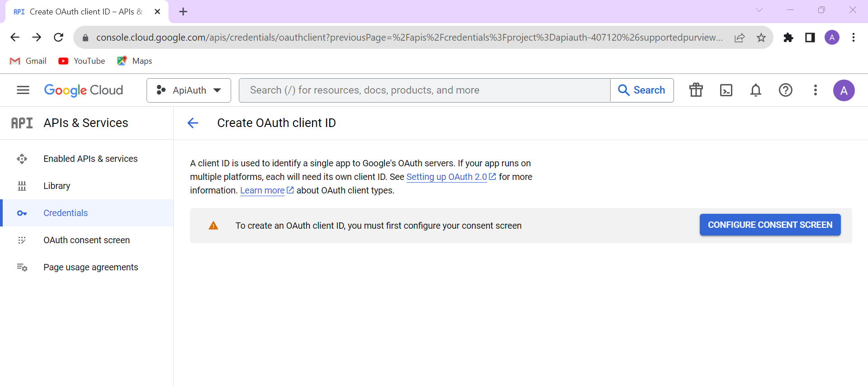Share this page using the share icon
Image resolution: width=868 pixels, height=386 pixels.
click(740, 38)
